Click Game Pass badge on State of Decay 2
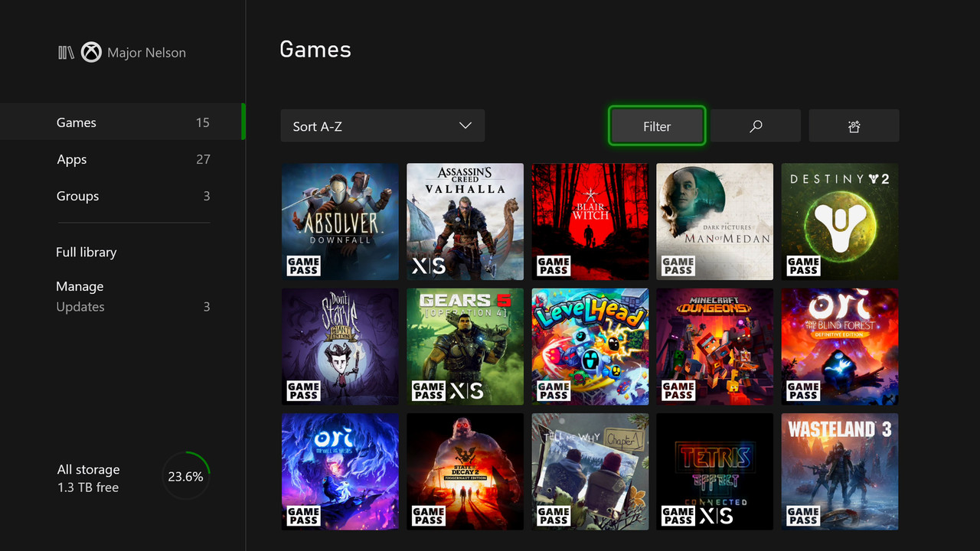The width and height of the screenshot is (980, 551). 429,516
